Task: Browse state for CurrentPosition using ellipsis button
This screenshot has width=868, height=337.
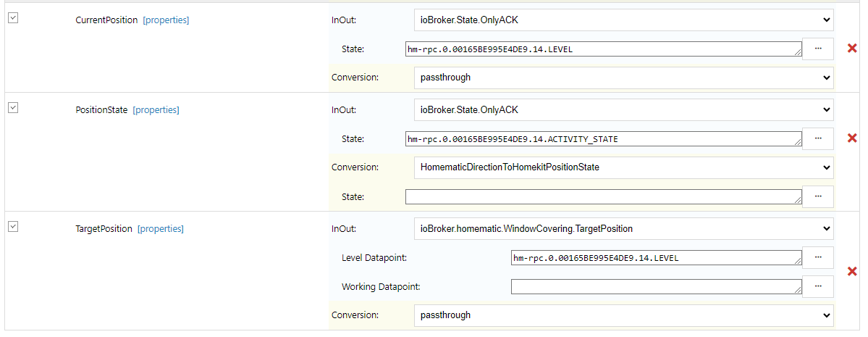Action: (x=818, y=49)
